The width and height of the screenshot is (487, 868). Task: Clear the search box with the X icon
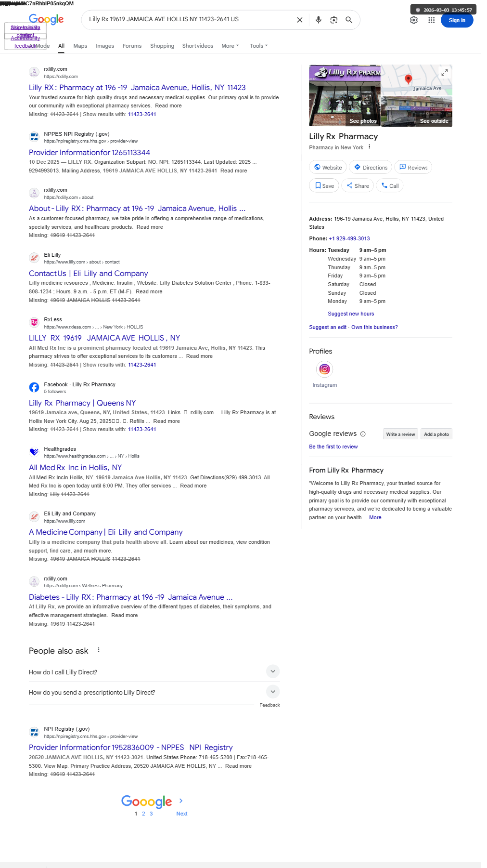coord(300,20)
